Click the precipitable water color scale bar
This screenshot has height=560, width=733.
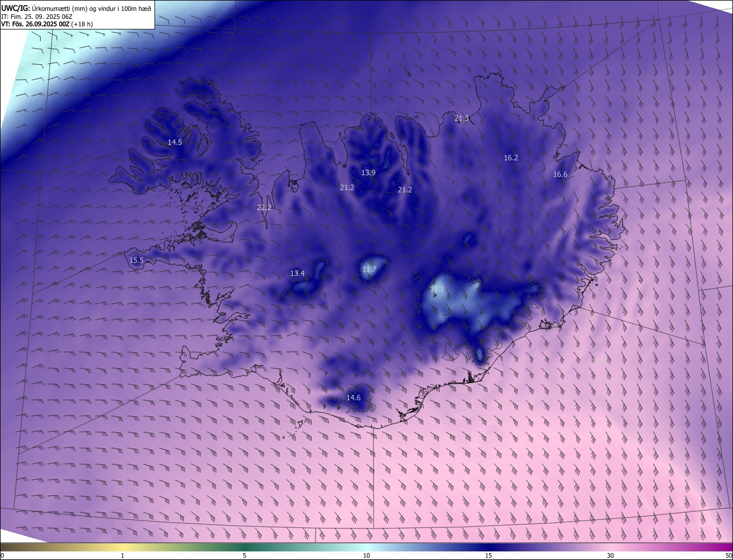click(x=366, y=547)
